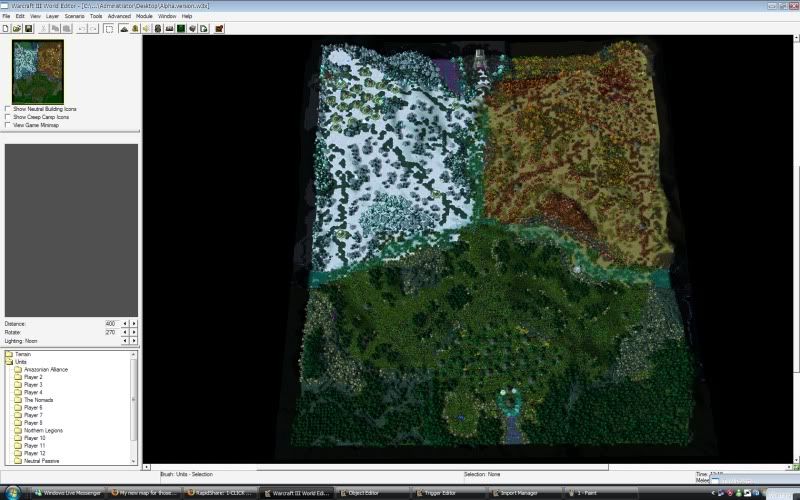The image size is (800, 500).
Task: Enable the View Game Minimap checkbox
Action: tap(8, 125)
